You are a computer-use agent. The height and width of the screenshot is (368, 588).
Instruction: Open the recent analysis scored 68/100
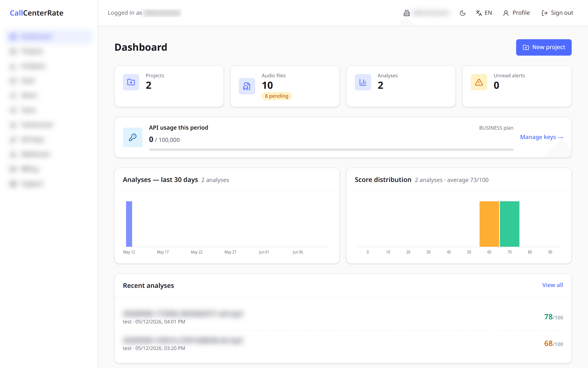click(x=343, y=344)
